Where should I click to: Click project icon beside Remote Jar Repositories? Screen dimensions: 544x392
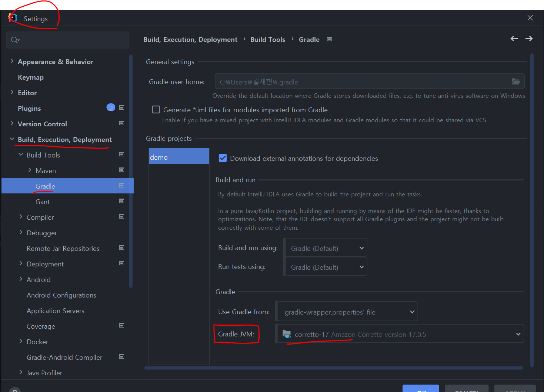(x=121, y=248)
